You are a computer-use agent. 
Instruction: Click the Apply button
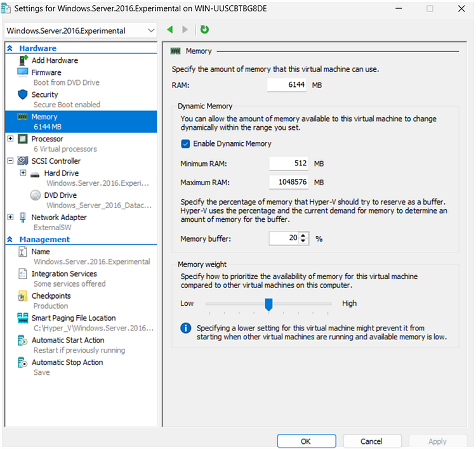(437, 441)
